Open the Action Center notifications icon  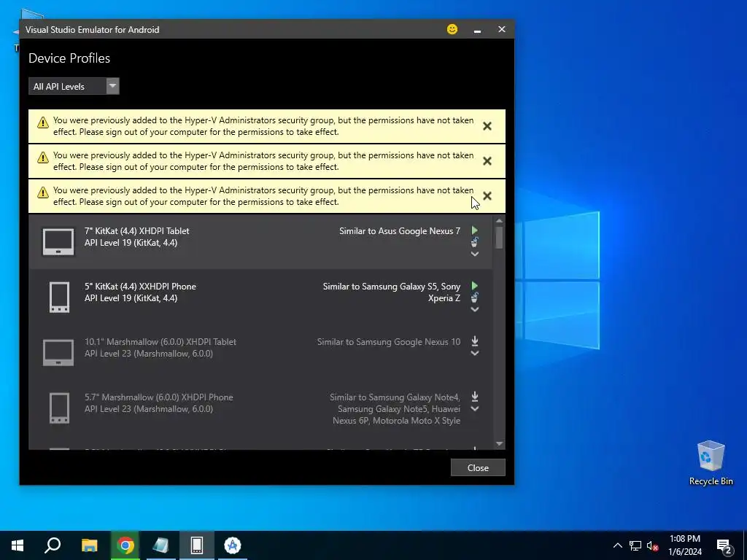[x=724, y=545]
